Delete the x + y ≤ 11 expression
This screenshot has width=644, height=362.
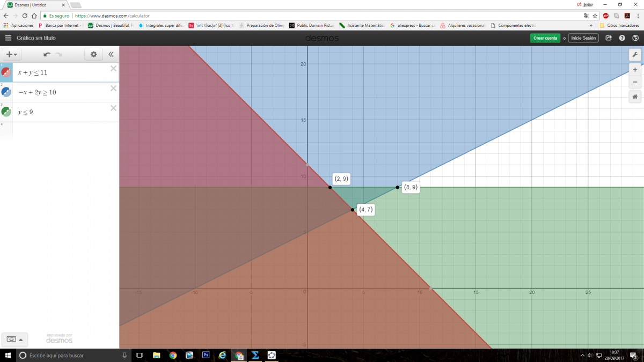pos(113,68)
